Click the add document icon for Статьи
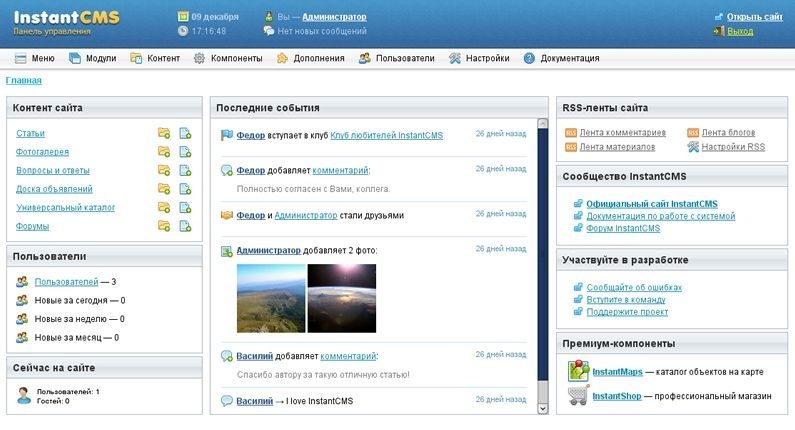Viewport: 795px width, 430px height. click(185, 133)
